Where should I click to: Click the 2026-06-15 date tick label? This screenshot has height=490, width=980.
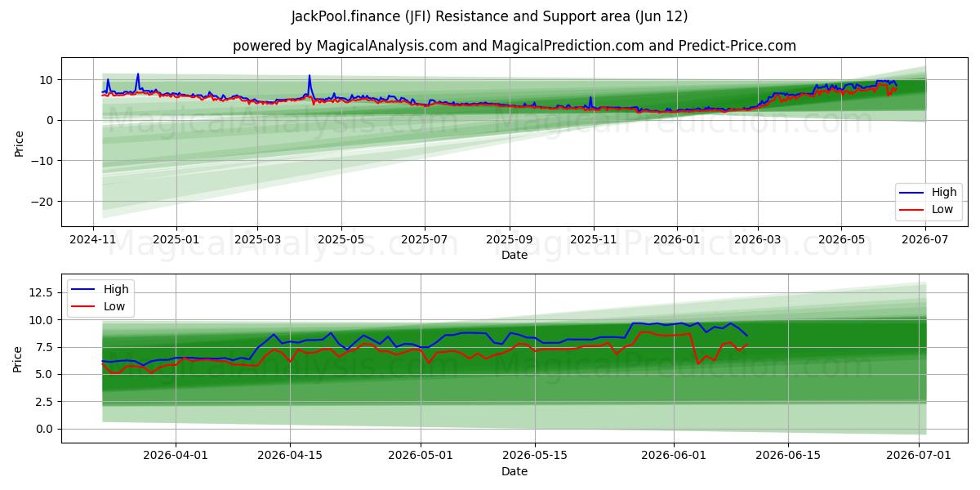[x=789, y=457]
